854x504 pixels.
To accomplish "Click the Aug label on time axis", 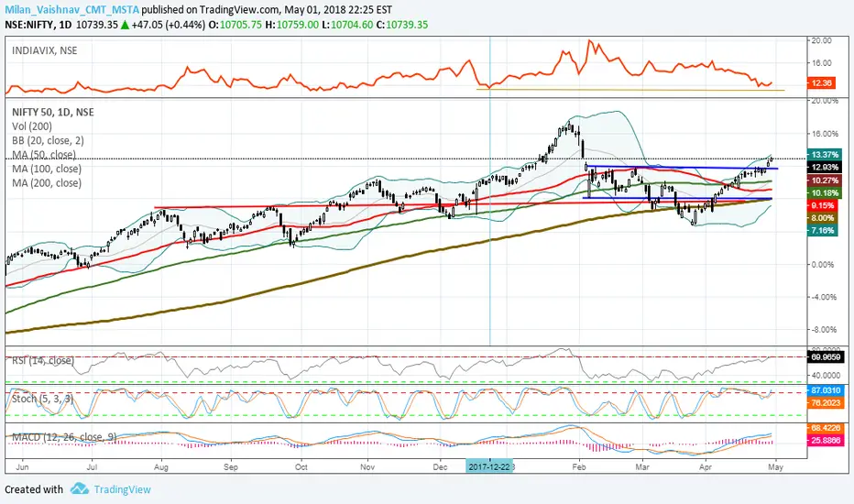I will pyautogui.click(x=161, y=467).
